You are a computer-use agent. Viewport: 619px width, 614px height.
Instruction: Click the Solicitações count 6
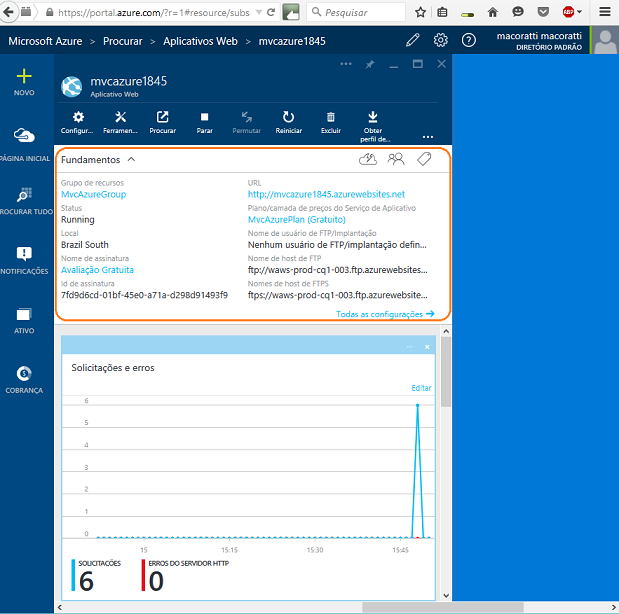coord(86,581)
